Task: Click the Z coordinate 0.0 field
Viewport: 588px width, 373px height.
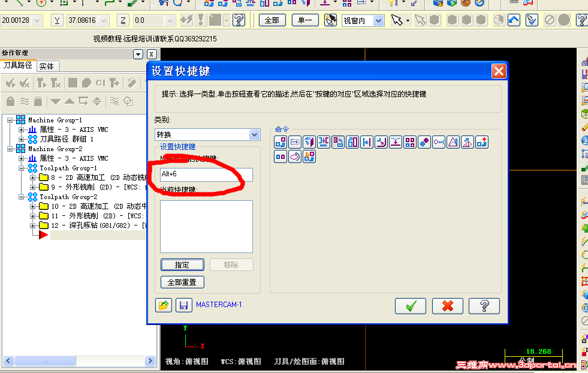Action: coord(149,20)
